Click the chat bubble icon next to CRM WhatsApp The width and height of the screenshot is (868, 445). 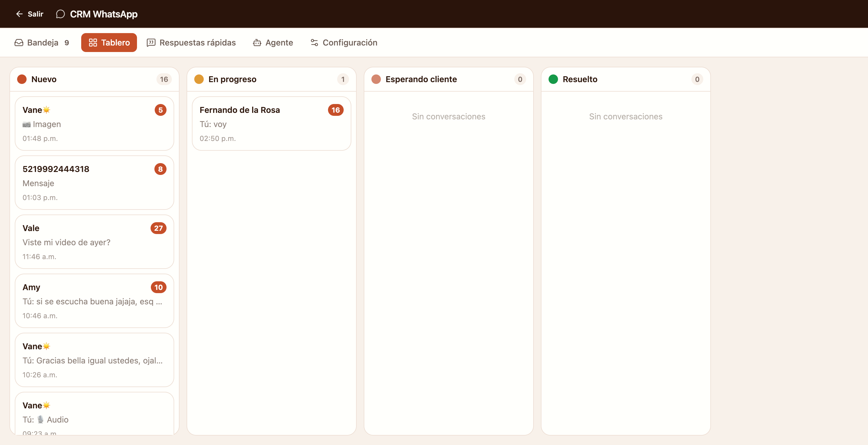point(60,14)
